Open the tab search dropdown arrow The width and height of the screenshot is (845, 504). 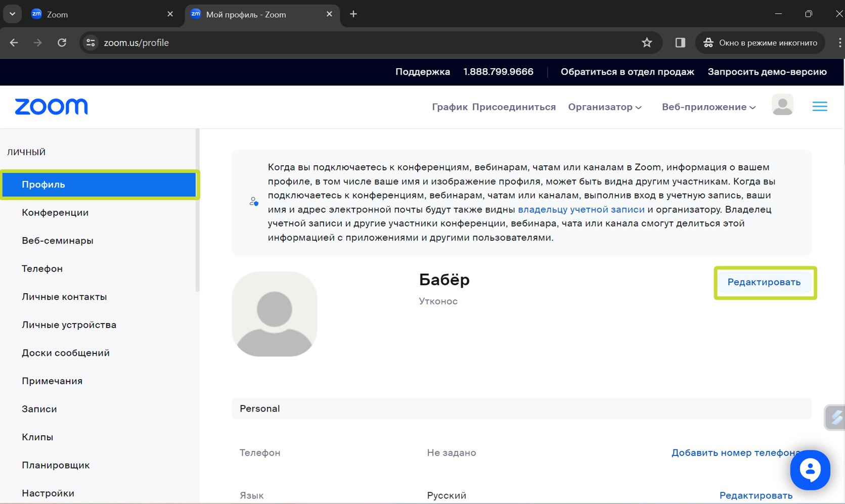12,14
